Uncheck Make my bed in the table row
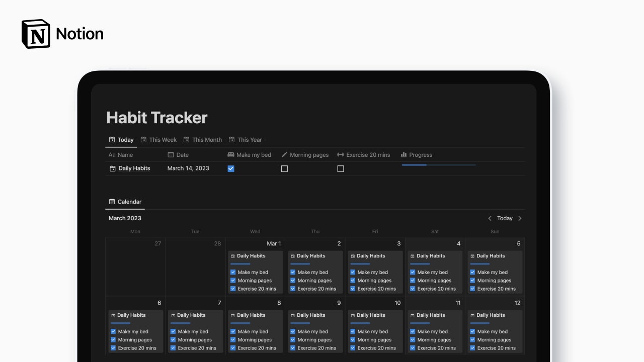644x362 pixels. pyautogui.click(x=231, y=169)
